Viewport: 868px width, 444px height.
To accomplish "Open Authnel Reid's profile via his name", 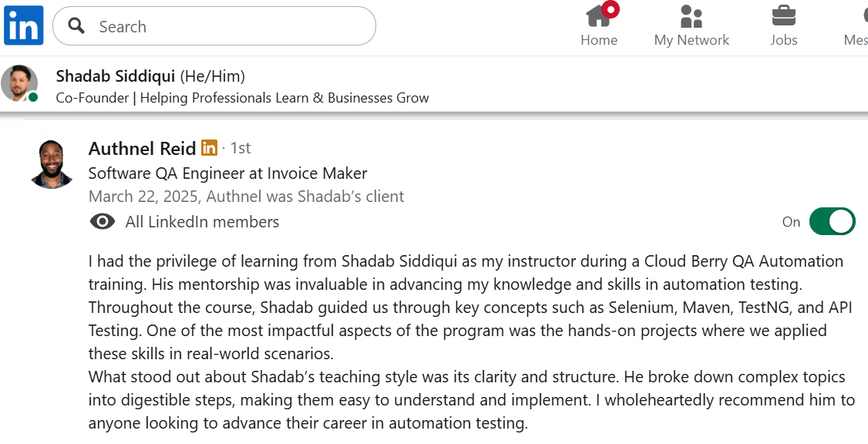I will point(143,148).
